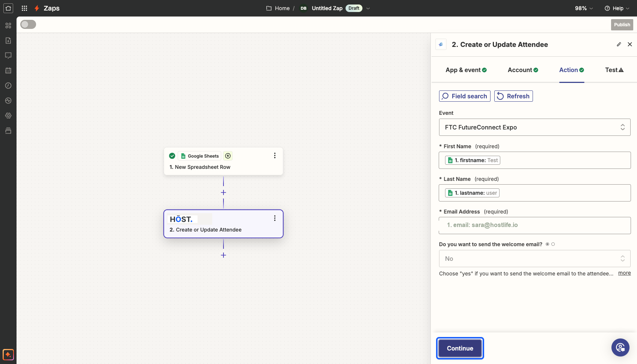Open the settings gear in sidebar
The height and width of the screenshot is (364, 637).
[x=8, y=116]
